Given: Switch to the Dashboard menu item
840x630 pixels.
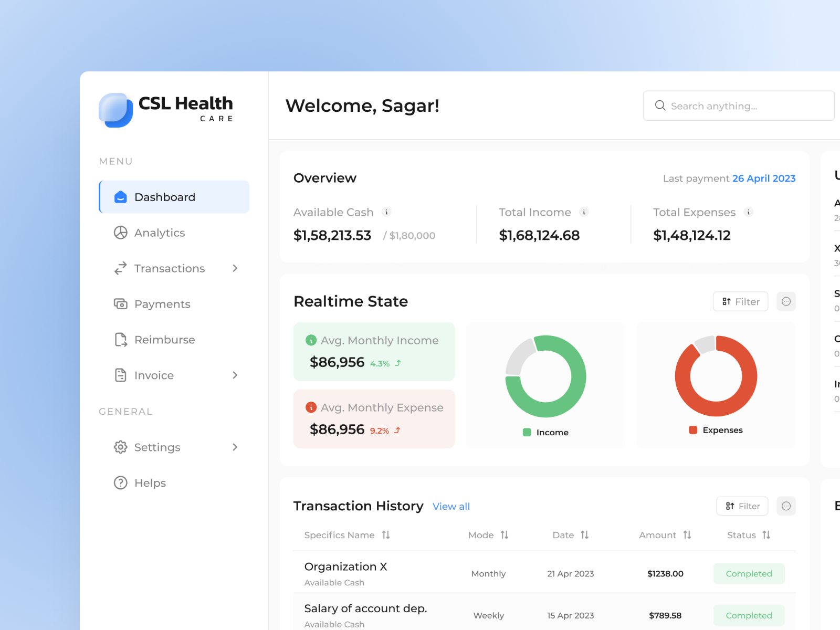Looking at the screenshot, I should 164,197.
